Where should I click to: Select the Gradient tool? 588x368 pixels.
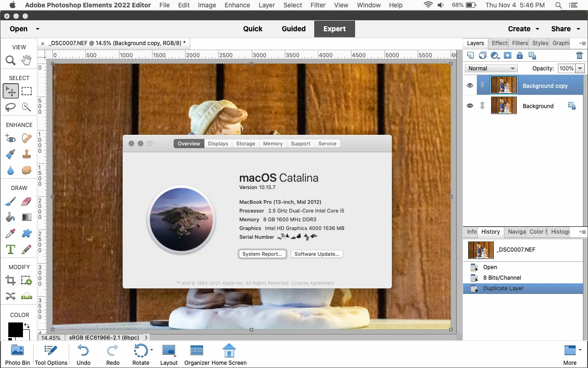[27, 217]
